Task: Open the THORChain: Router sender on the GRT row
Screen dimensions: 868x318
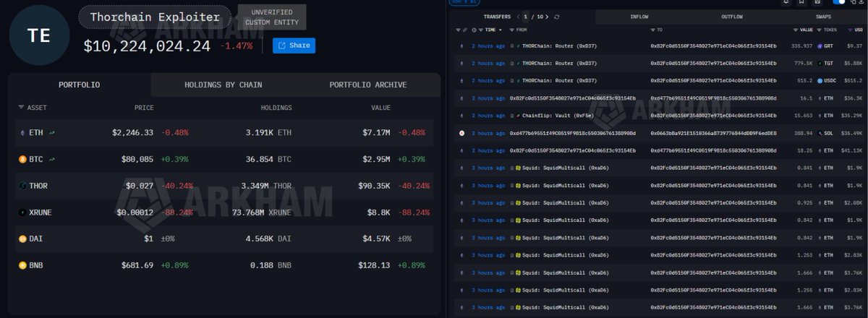Action: pos(559,46)
